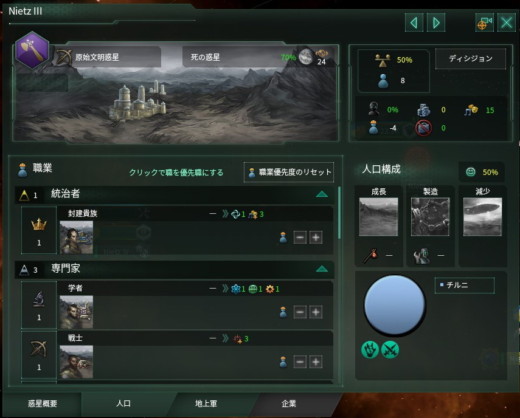Collapse the 専門家 job stratum
520x418 pixels.
coord(322,269)
